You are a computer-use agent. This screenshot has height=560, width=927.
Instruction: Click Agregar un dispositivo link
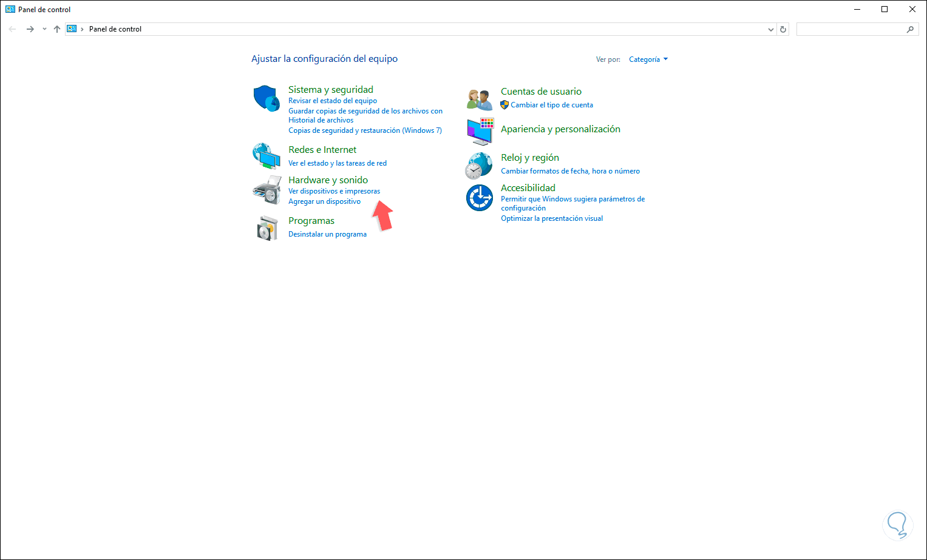[x=324, y=201]
